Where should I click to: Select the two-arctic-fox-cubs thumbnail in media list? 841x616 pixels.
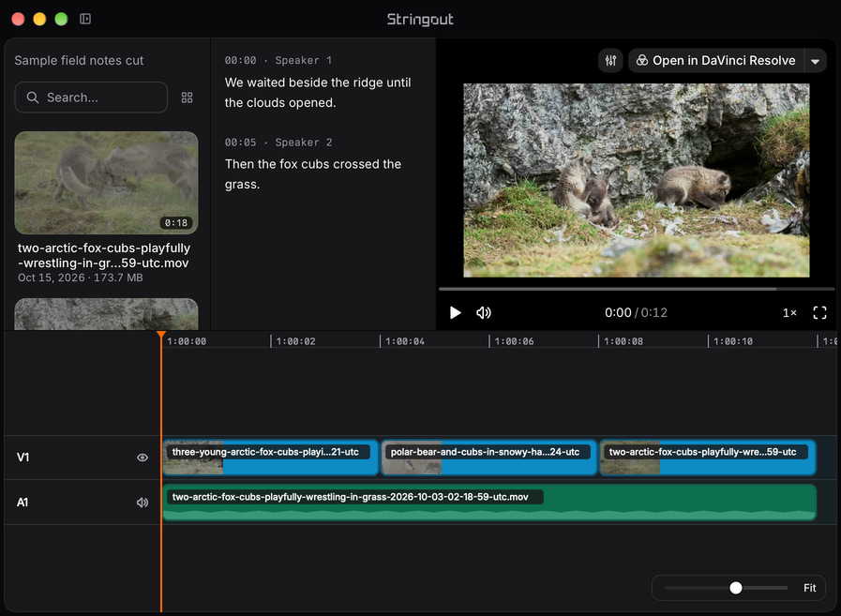(106, 183)
